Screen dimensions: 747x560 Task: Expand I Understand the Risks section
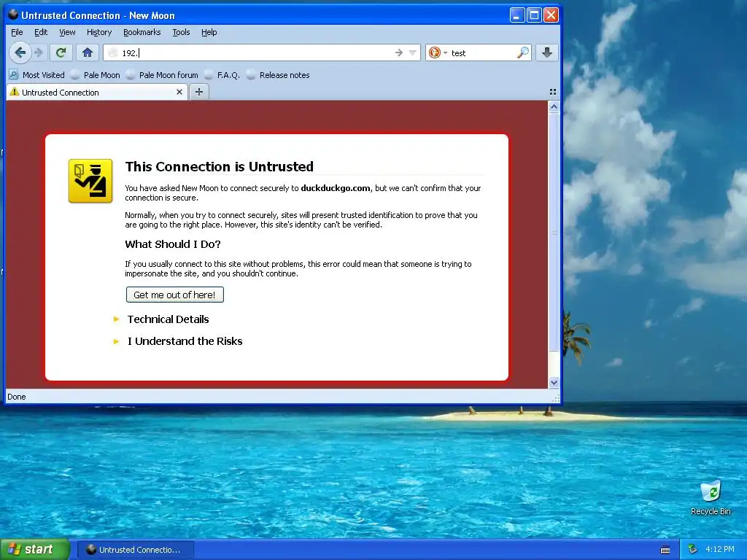pyautogui.click(x=185, y=341)
